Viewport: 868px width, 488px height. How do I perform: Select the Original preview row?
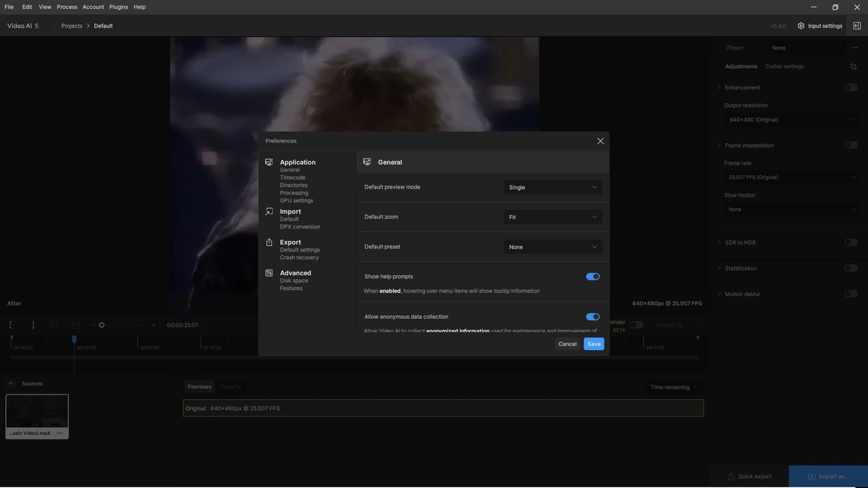[443, 408]
